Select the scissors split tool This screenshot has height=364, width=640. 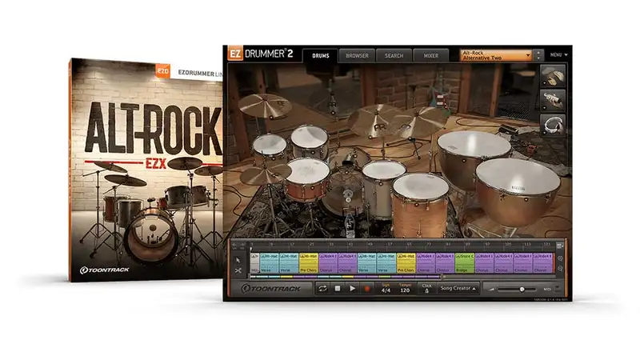tap(238, 270)
